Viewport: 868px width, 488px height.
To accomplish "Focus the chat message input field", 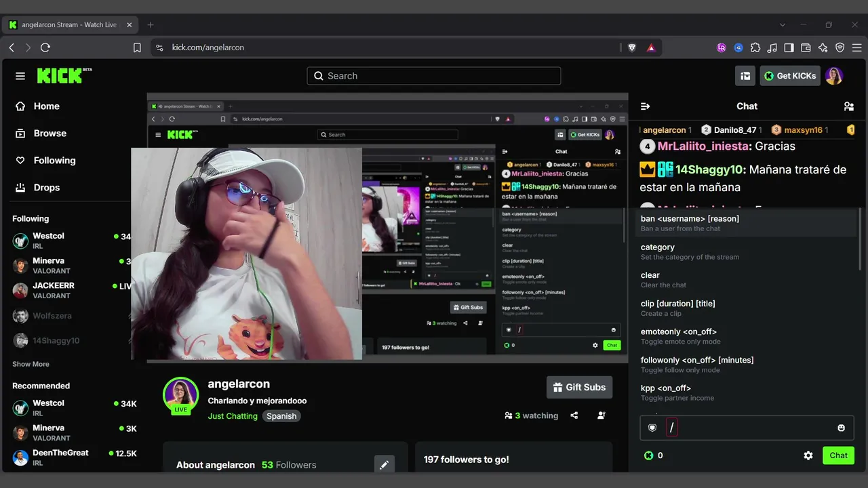I will pos(747,428).
